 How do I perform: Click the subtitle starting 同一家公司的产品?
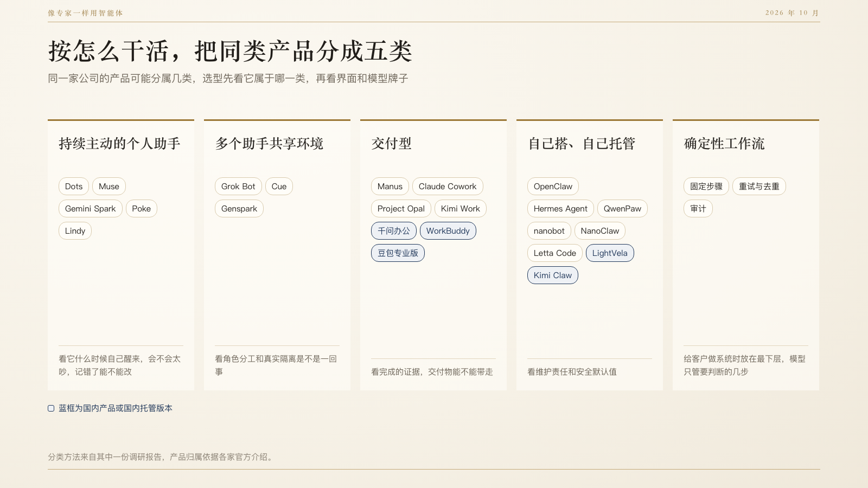pos(228,79)
